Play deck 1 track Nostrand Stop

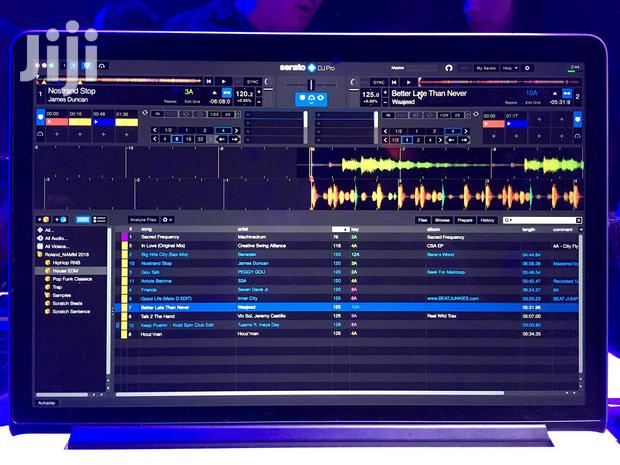[x=224, y=81]
